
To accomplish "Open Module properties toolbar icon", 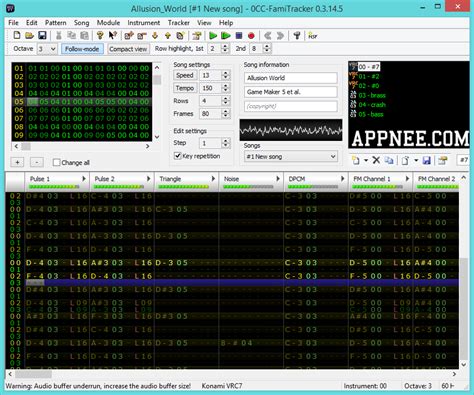I will 197,35.
